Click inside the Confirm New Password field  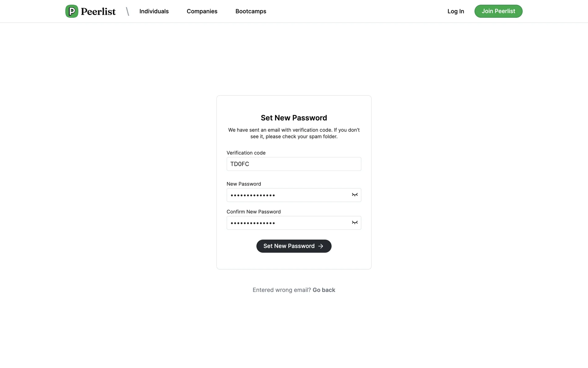click(x=288, y=223)
